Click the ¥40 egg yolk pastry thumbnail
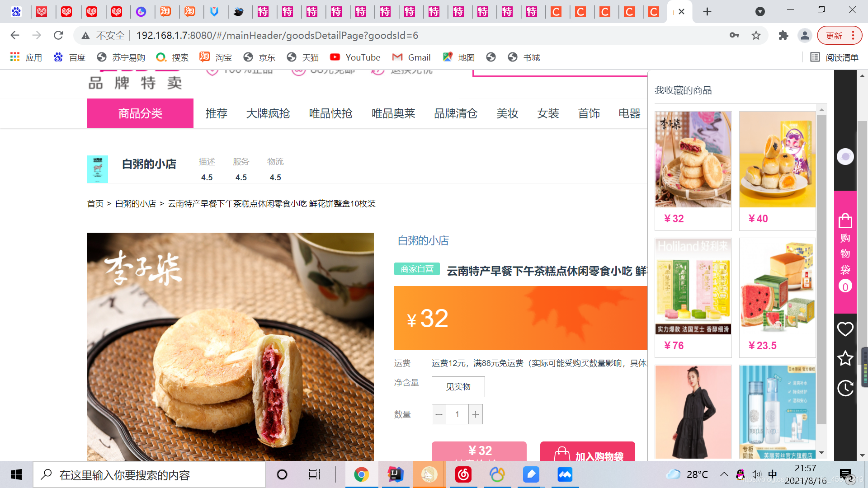This screenshot has width=868, height=488. pos(777,160)
